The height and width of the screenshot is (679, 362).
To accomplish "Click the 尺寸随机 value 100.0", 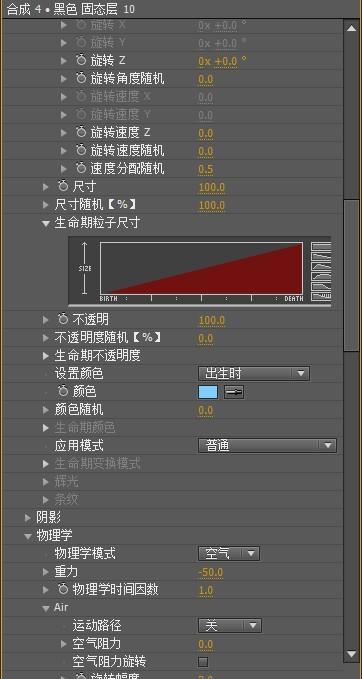I will 212,205.
